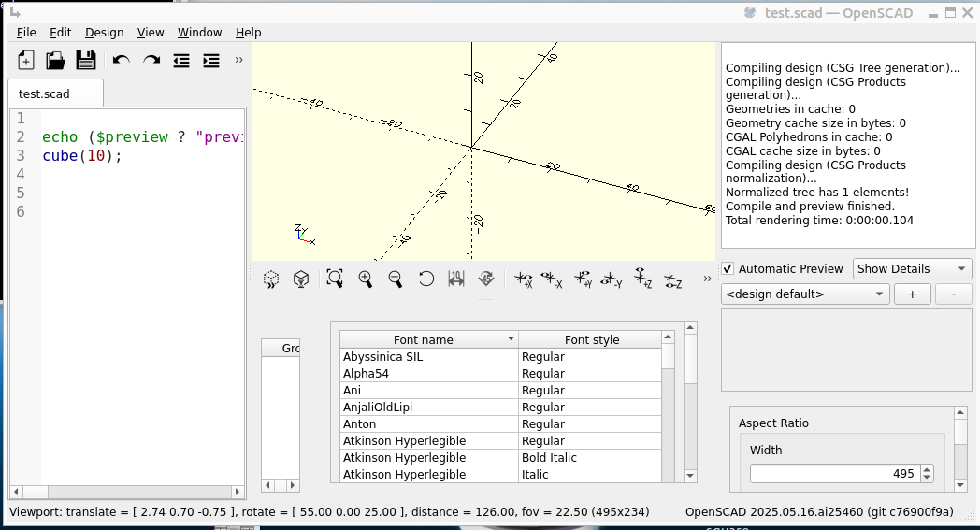This screenshot has width=980, height=530.
Task: Open the Font name column sort dropdown
Action: [511, 339]
